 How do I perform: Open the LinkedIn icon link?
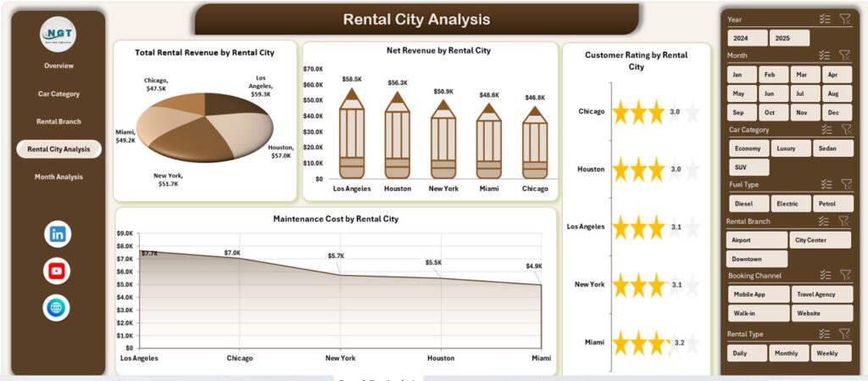pos(58,233)
